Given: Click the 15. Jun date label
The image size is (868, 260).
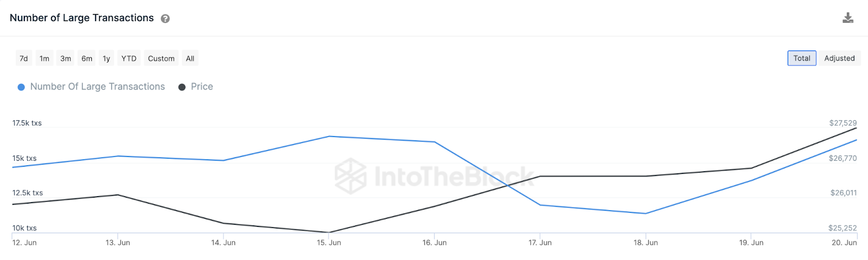Looking at the screenshot, I should [x=329, y=243].
